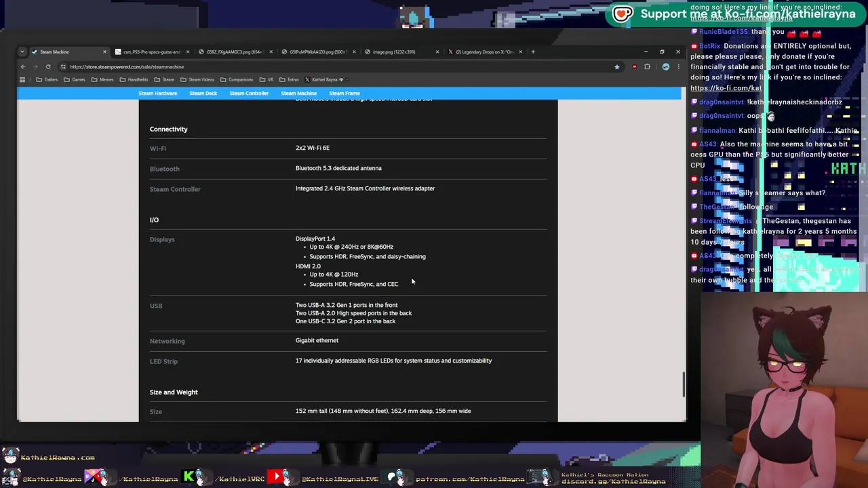Select 'Bluetooth 5.3 dedicated antenna' text

[x=338, y=168]
